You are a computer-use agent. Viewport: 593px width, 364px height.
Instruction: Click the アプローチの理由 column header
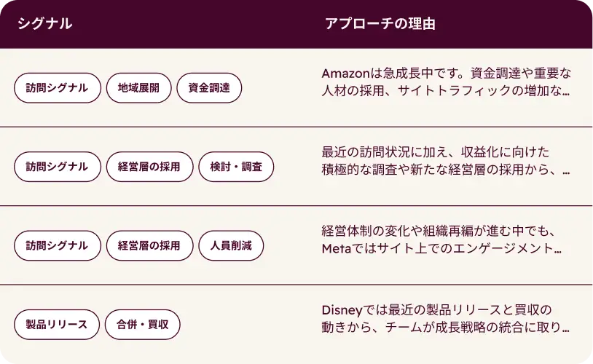pos(380,24)
